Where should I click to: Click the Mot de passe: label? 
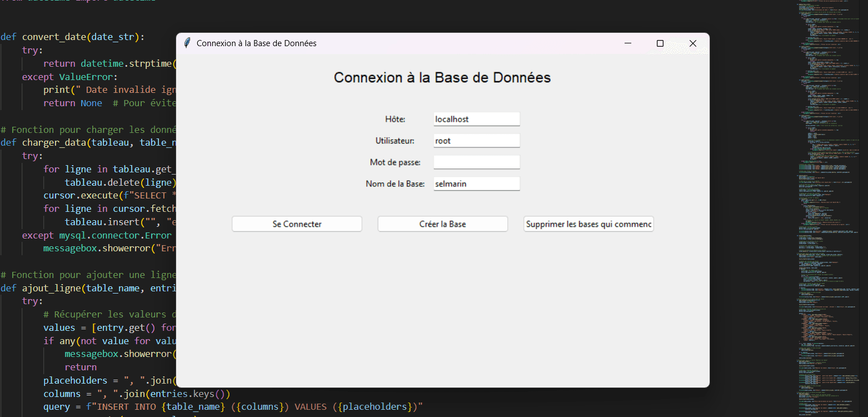coord(395,162)
